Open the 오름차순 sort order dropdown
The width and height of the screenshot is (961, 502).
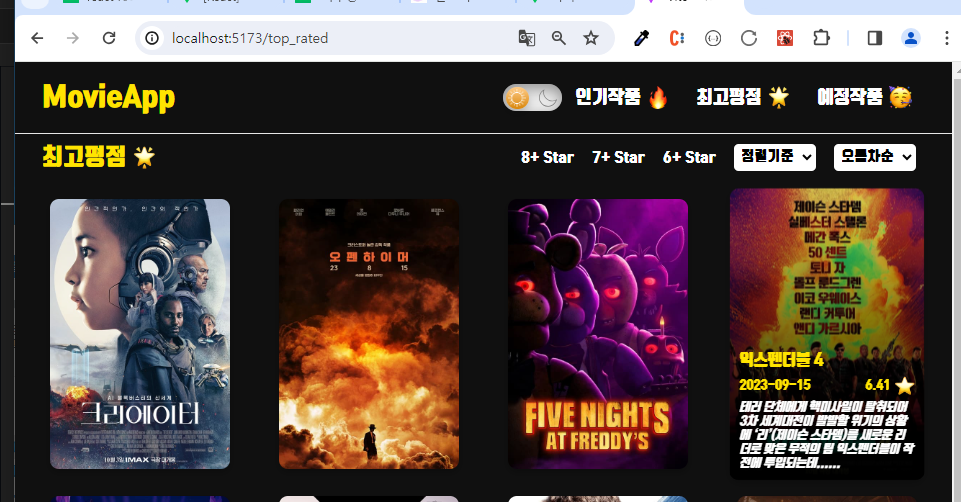coord(875,158)
